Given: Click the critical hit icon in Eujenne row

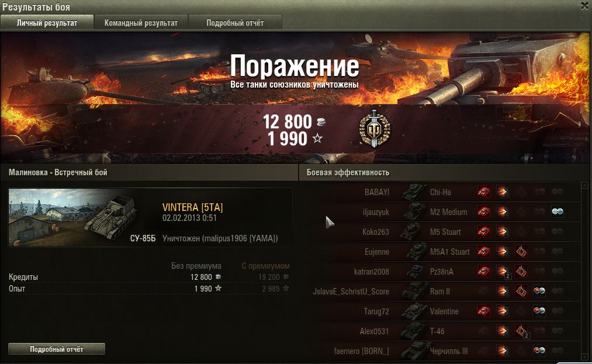Looking at the screenshot, I should click(521, 251).
